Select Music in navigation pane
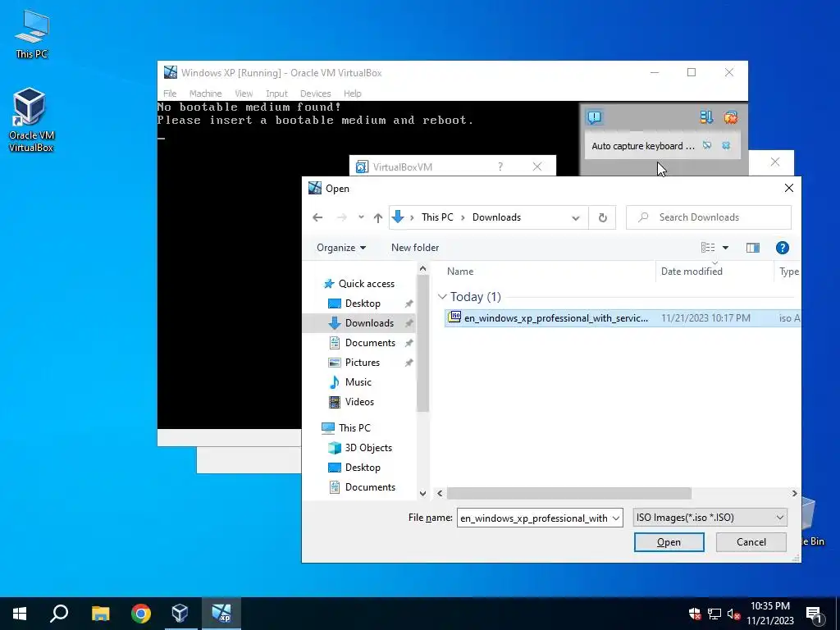The image size is (840, 630). click(x=358, y=382)
